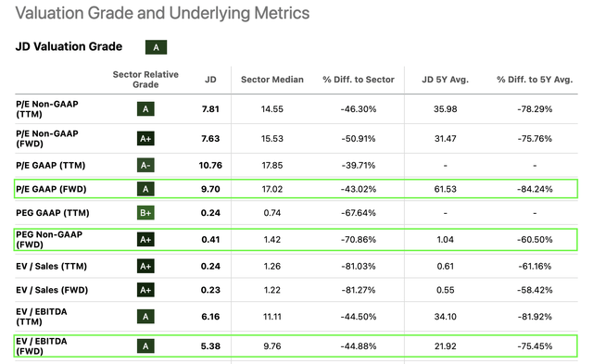Select the A- grade badge for P/E GAAP (TTM)

pyautogui.click(x=145, y=165)
